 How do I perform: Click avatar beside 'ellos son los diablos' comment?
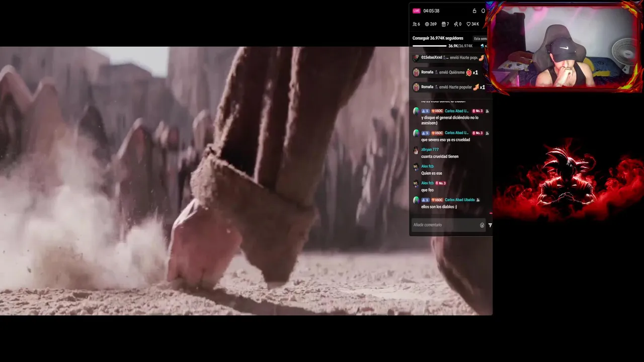416,200
